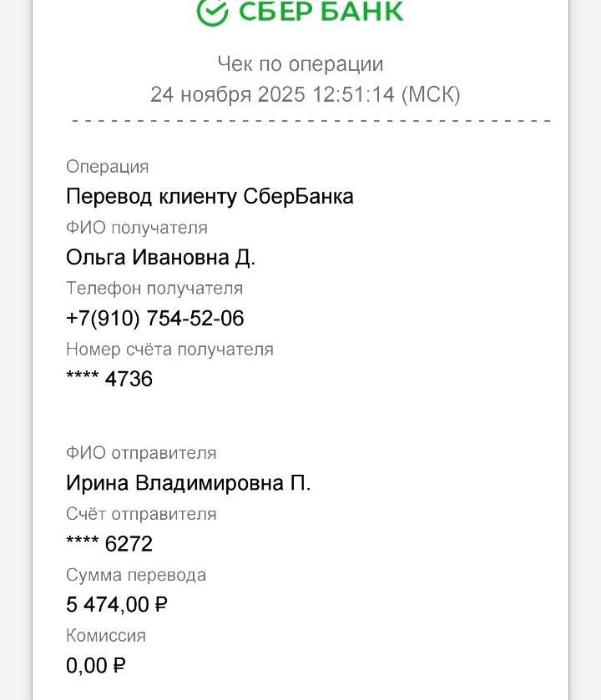601x700 pixels.
Task: Select the recipient account ending 4736
Action: (109, 380)
